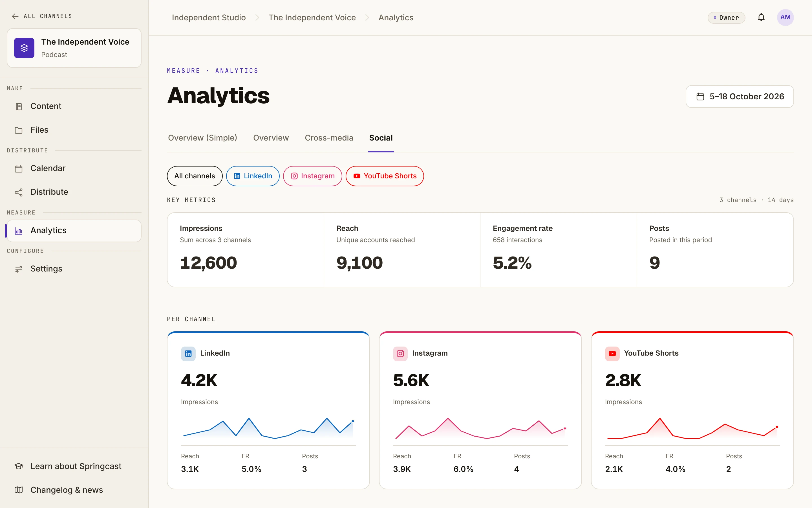Go to Independent Studio breadcrumb
The width and height of the screenshot is (812, 508).
pyautogui.click(x=209, y=17)
